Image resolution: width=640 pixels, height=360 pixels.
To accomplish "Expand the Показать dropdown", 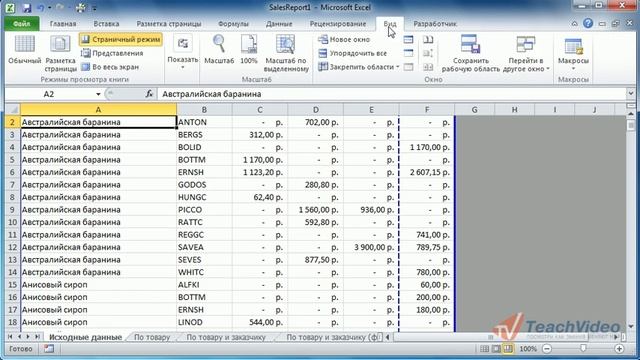I will pos(182,52).
